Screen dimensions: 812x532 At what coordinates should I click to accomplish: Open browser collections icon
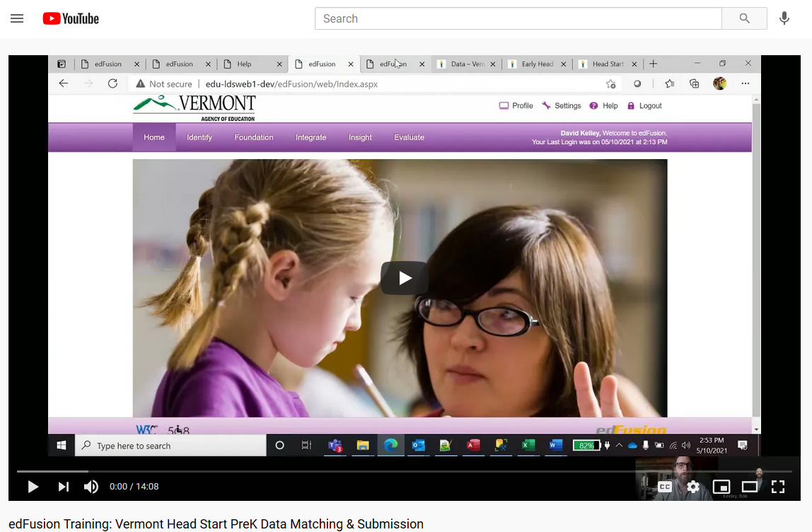click(695, 84)
